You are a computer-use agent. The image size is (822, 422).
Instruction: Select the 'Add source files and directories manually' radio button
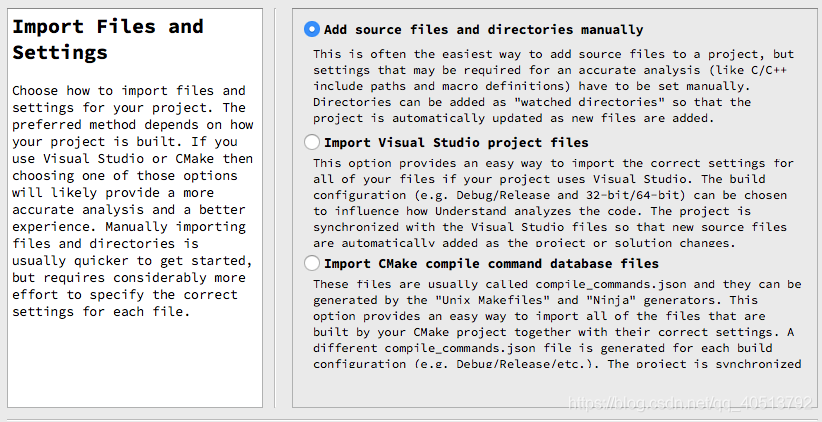pyautogui.click(x=312, y=30)
